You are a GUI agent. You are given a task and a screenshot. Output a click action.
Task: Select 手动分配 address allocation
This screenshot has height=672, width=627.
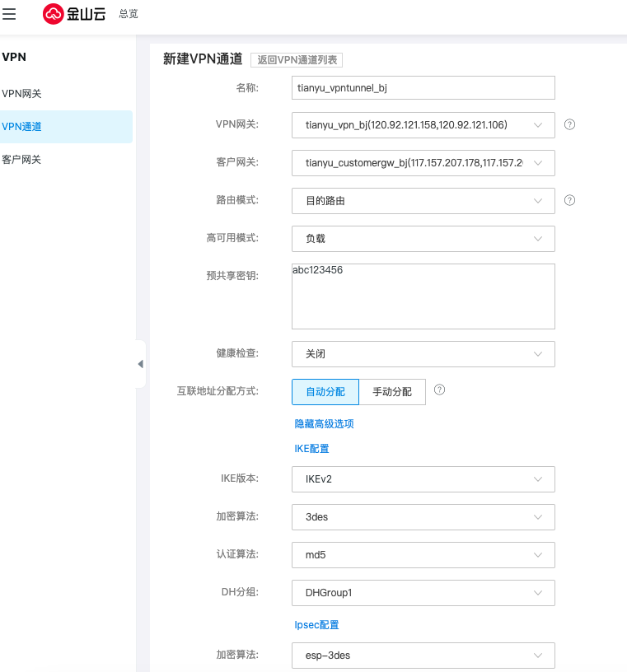(x=392, y=392)
